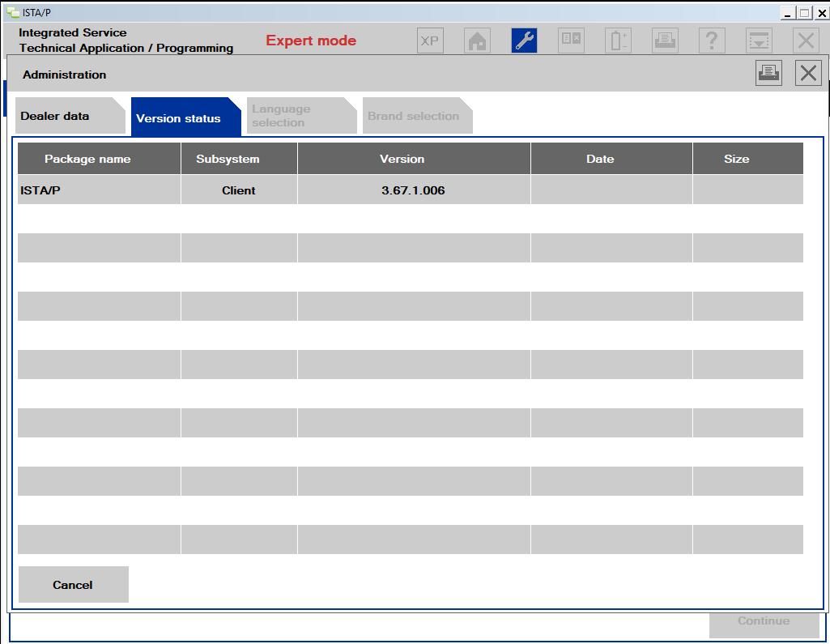Image resolution: width=830 pixels, height=644 pixels.
Task: Close the Administration panel
Action: click(808, 73)
